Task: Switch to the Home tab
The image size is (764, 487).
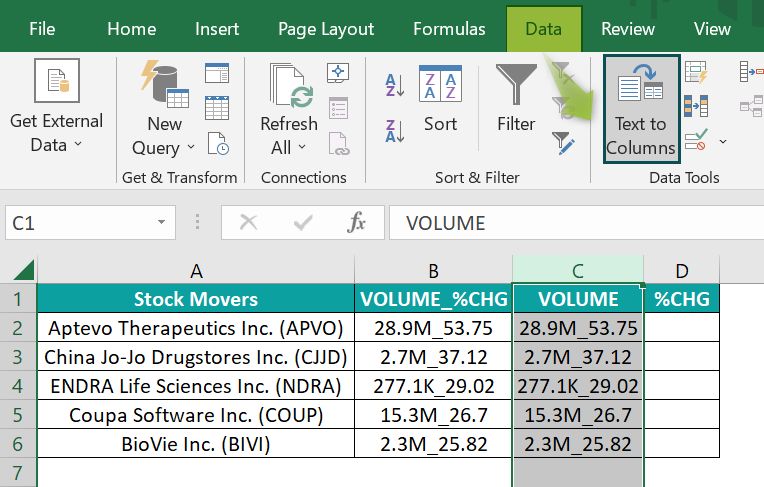Action: [132, 29]
